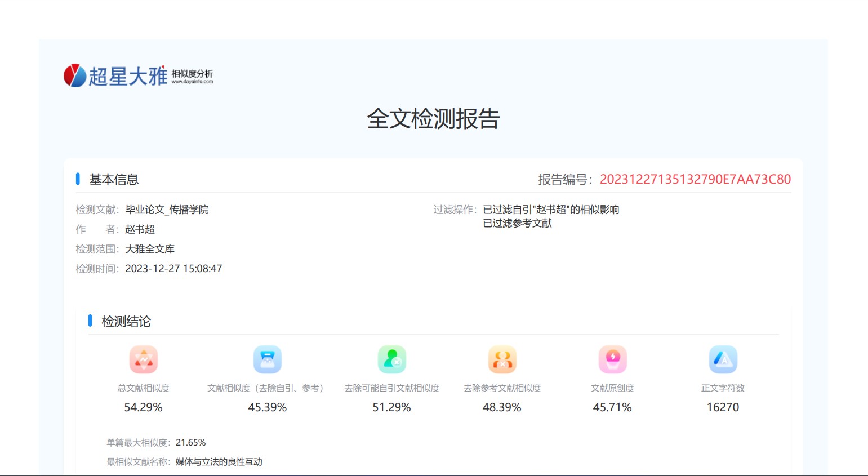Click the 54.29% total similarity value
868x476 pixels.
tap(143, 407)
